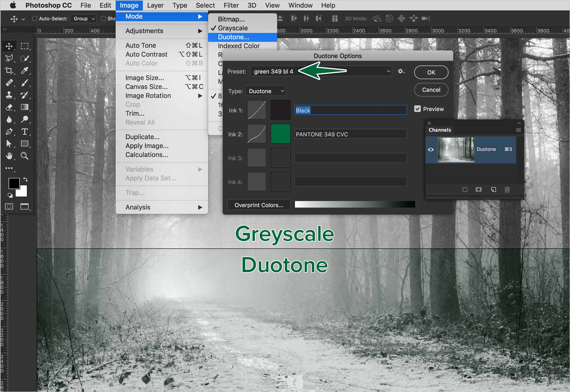
Task: Click OK in Duotone Options
Action: [431, 72]
